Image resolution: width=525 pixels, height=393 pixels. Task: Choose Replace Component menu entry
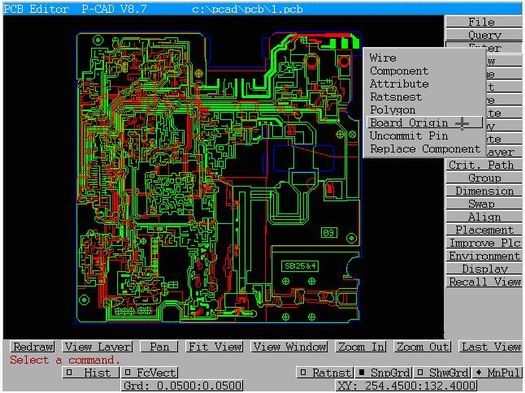tap(425, 149)
